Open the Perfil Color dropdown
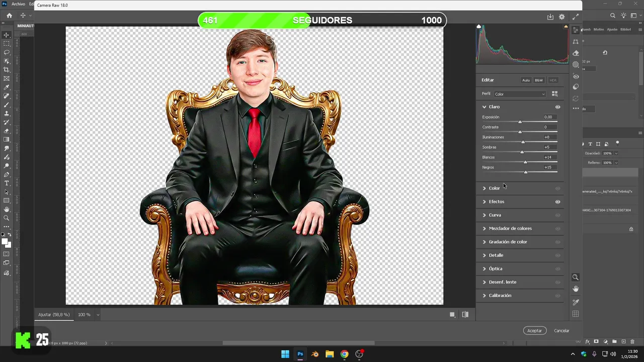This screenshot has width=644, height=362. 520,94
